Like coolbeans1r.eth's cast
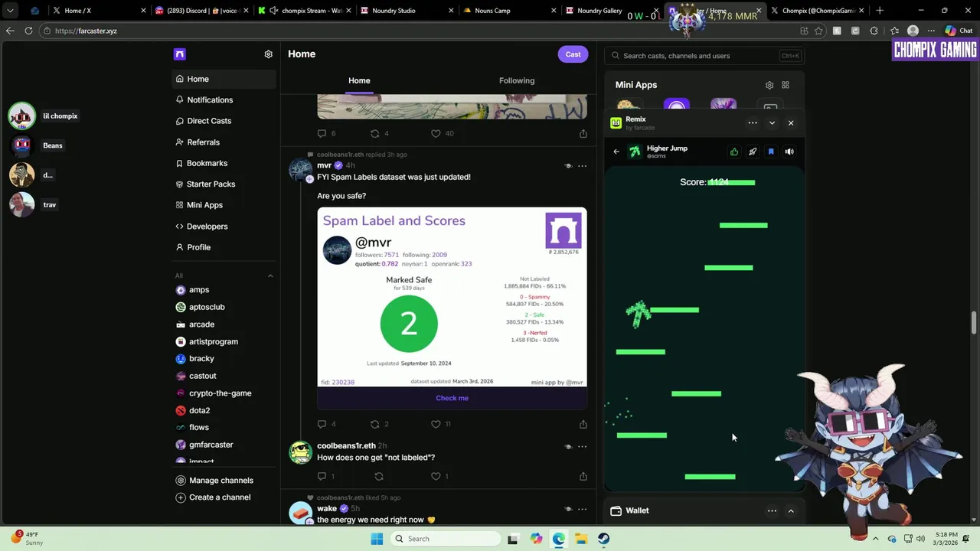This screenshot has height=551, width=980. 436,476
